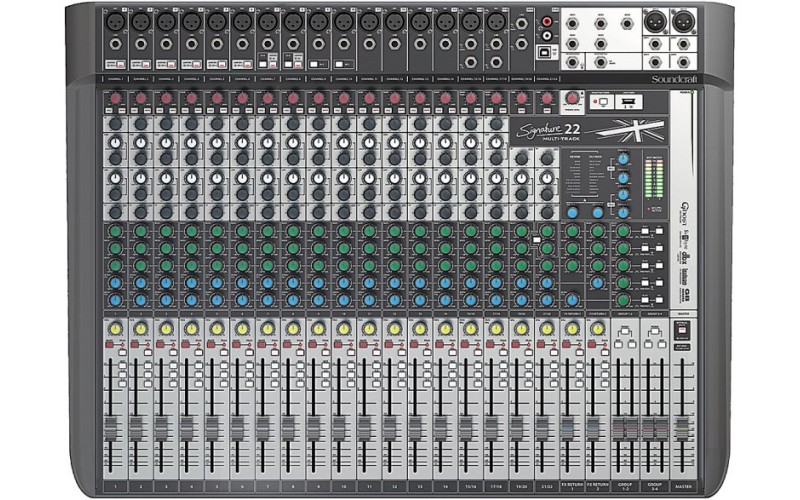Turn the red gain knob on channel 8

tap(293, 97)
